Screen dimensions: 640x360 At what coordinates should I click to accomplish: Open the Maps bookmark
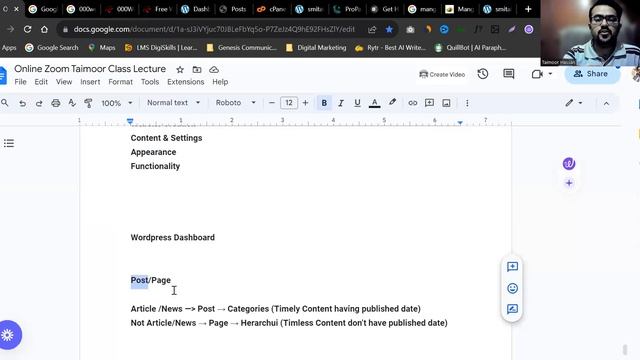click(x=102, y=48)
